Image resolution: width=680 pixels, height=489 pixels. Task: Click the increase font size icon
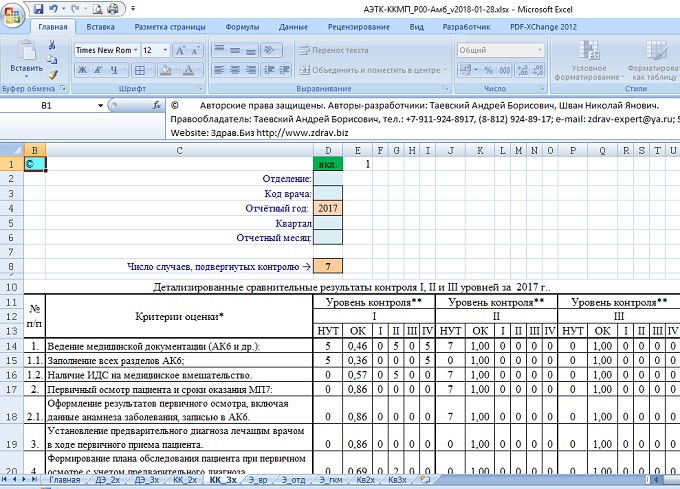pos(179,51)
